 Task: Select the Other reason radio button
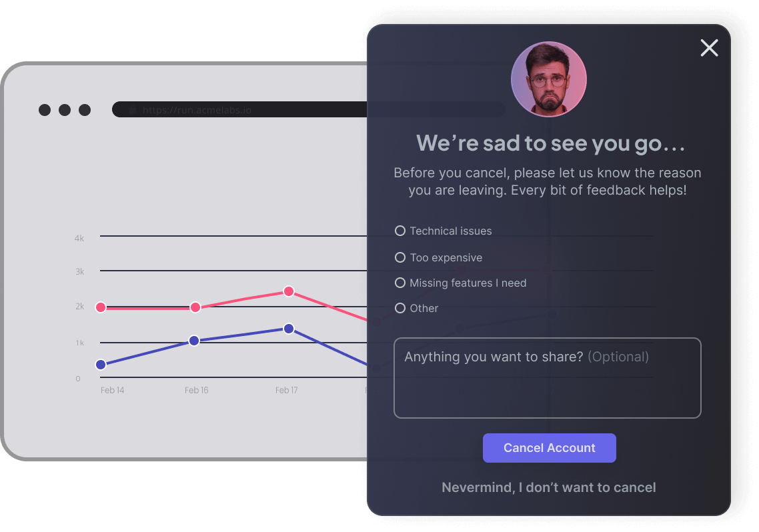(400, 308)
